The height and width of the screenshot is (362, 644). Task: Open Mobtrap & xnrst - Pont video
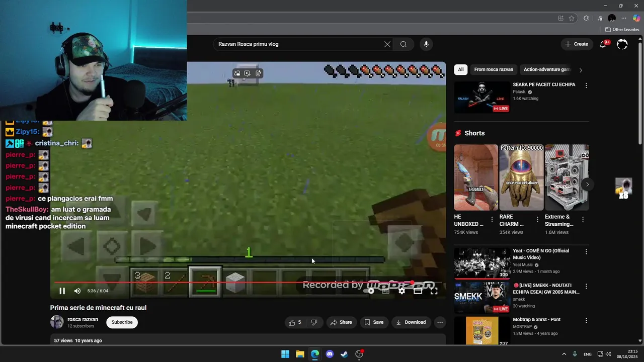[482, 330]
